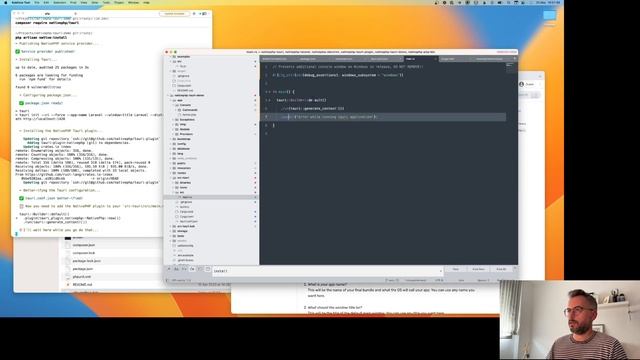The image size is (640, 360).
Task: Select the blue folder icon on the desktop
Action: pyautogui.click(x=549, y=16)
